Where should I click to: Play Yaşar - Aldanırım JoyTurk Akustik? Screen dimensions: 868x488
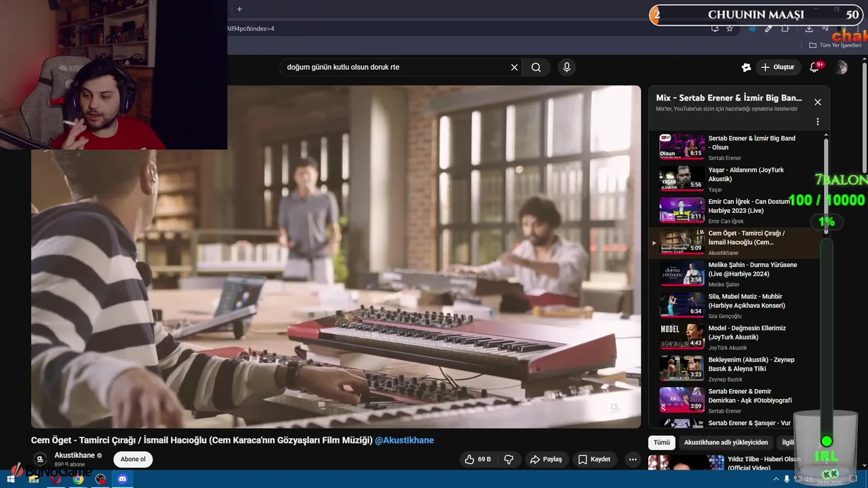tap(736, 179)
